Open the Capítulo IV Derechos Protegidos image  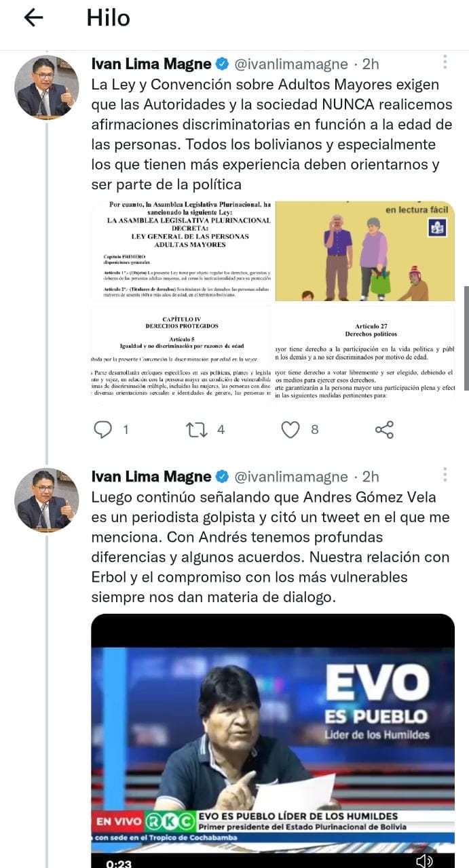(181, 355)
